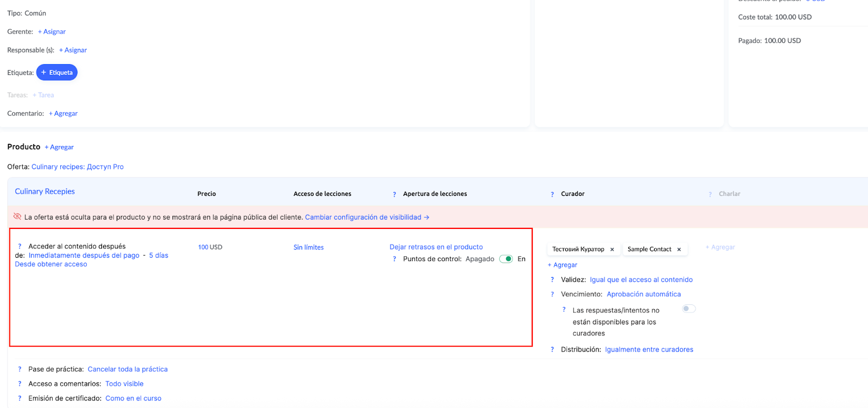Open Cambiar configuración de visibilidad link
The width and height of the screenshot is (868, 408).
(x=367, y=217)
